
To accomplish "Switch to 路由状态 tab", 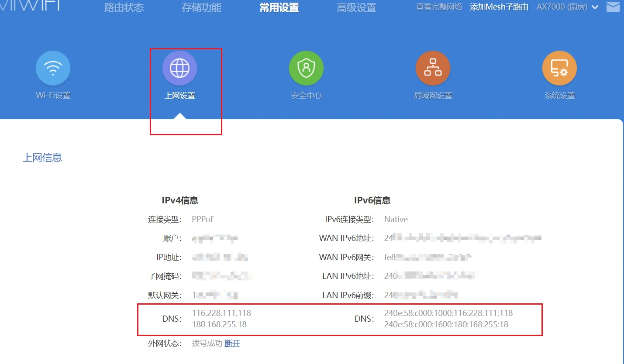I will (x=124, y=7).
